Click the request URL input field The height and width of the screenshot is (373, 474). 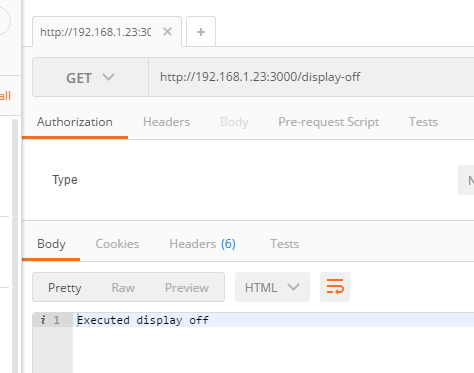coord(311,77)
